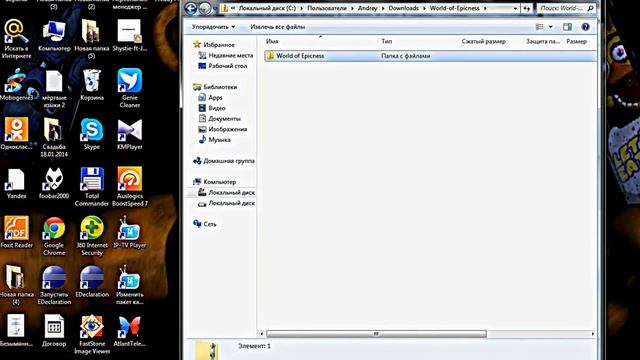Click the Andrey breadcrumb segment
The image size is (640, 360).
pos(367,8)
